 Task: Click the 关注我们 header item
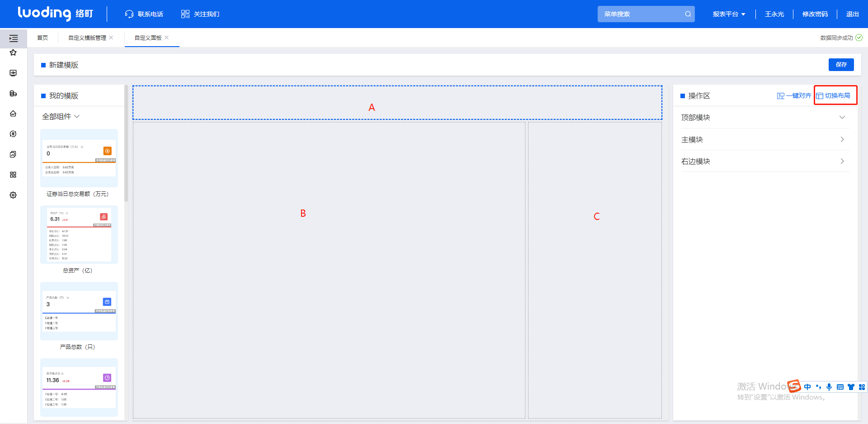[x=200, y=14]
